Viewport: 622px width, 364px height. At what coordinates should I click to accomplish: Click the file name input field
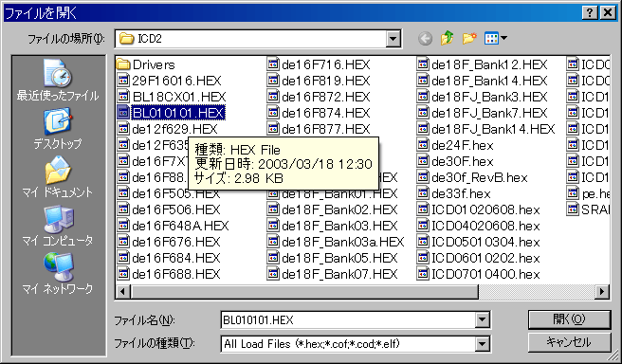click(348, 320)
